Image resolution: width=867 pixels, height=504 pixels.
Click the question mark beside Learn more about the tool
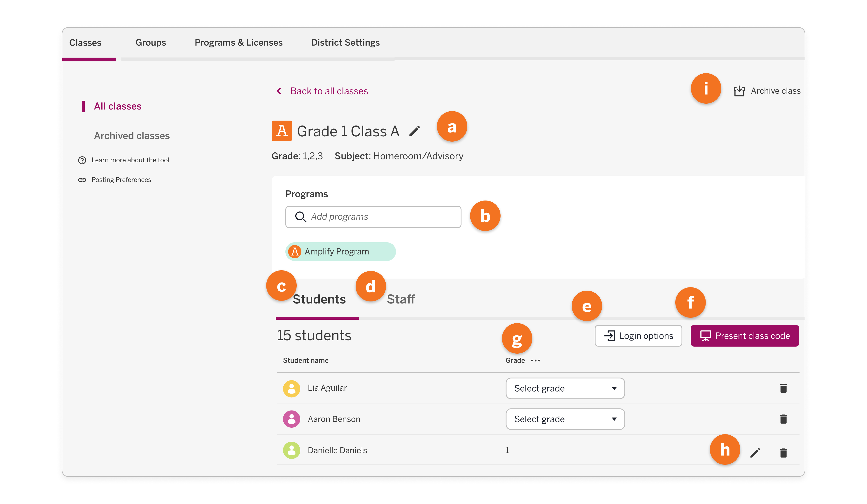pos(82,160)
